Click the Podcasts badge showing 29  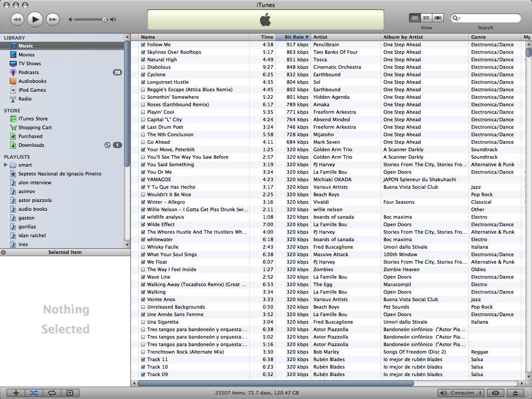tap(117, 72)
